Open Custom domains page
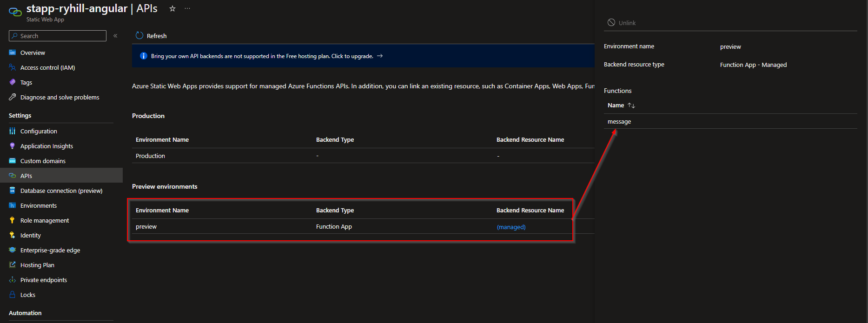This screenshot has width=868, height=323. [43, 161]
